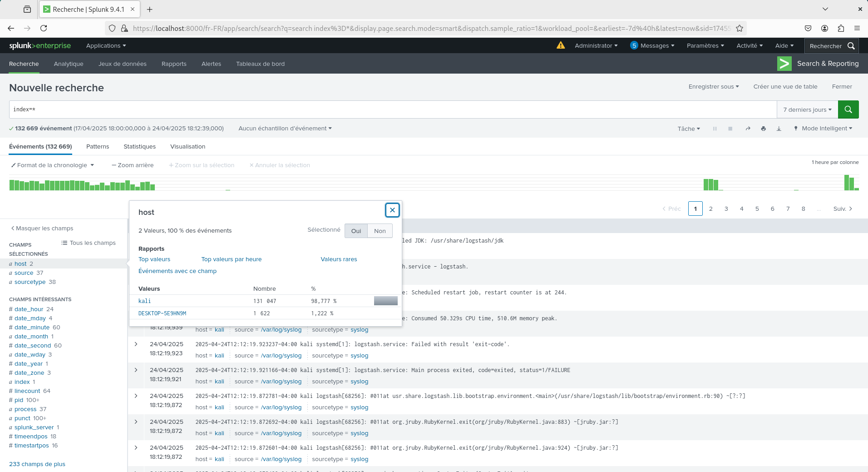
Task: Expand the event at 18:12:19,921
Action: click(136, 370)
